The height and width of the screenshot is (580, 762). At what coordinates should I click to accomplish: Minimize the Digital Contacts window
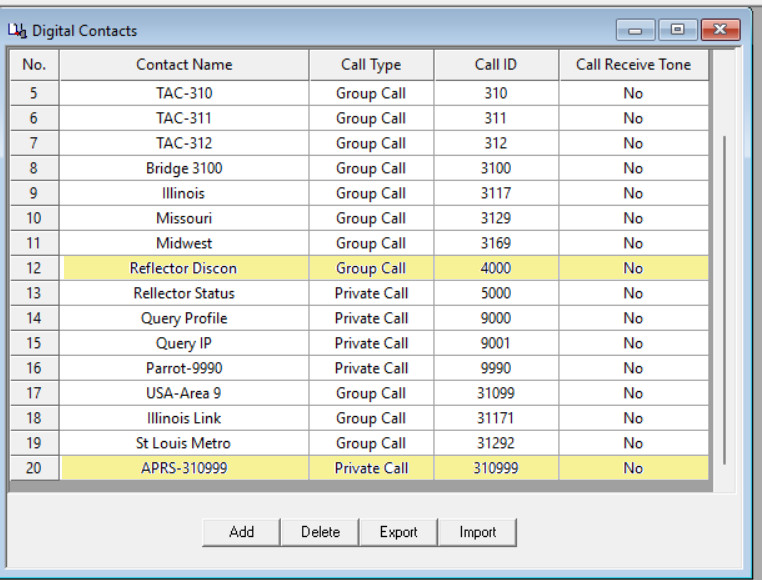tap(635, 30)
